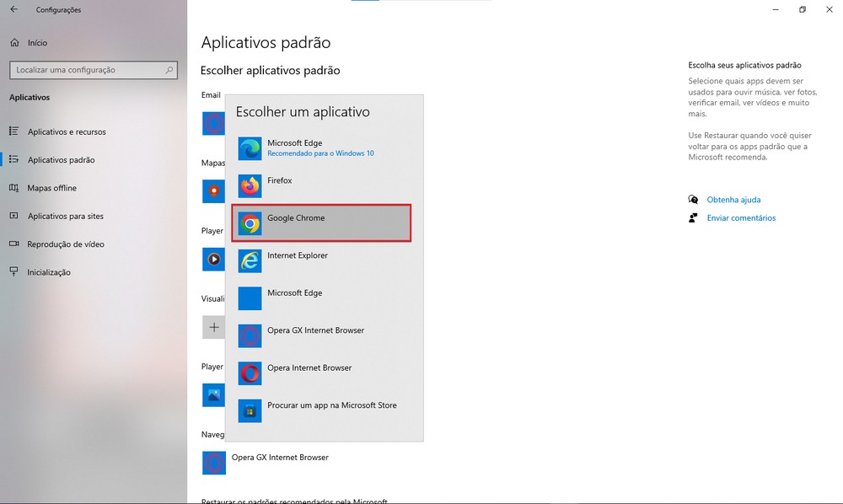This screenshot has width=843, height=504.
Task: Click the photo viewer default app icon
Action: click(213, 395)
